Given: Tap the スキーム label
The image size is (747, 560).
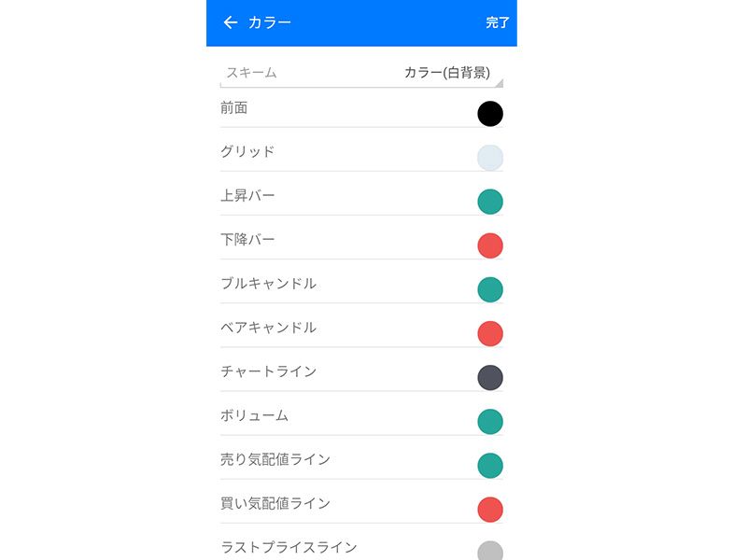Looking at the screenshot, I should coord(251,73).
